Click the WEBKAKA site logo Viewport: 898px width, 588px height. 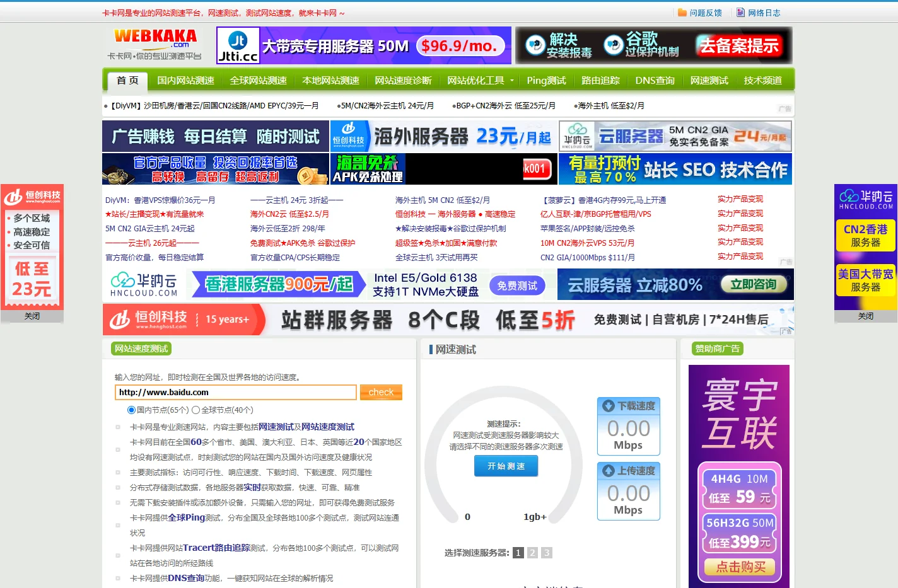[155, 45]
